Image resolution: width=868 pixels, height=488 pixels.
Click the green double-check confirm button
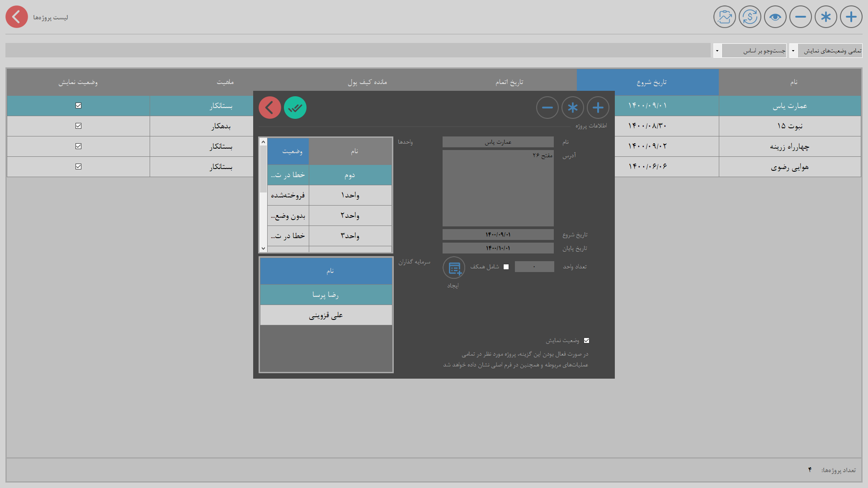pyautogui.click(x=295, y=108)
